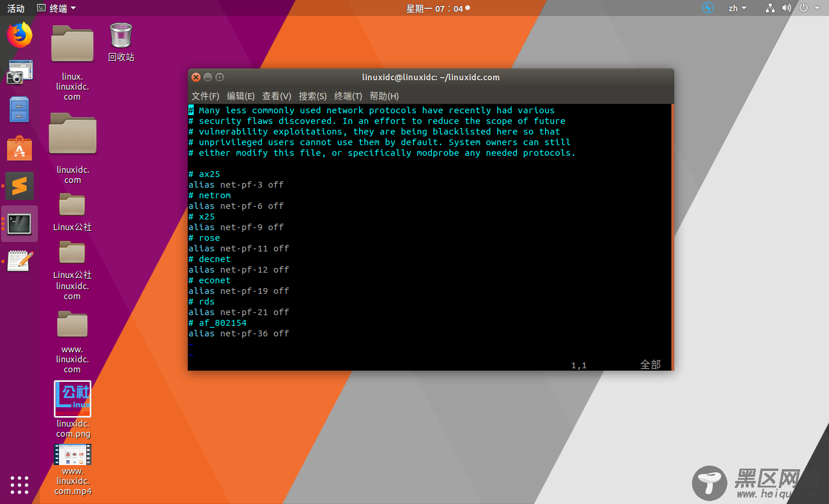Expand the zh input source dropdown
Image resolution: width=829 pixels, height=504 pixels.
point(737,8)
